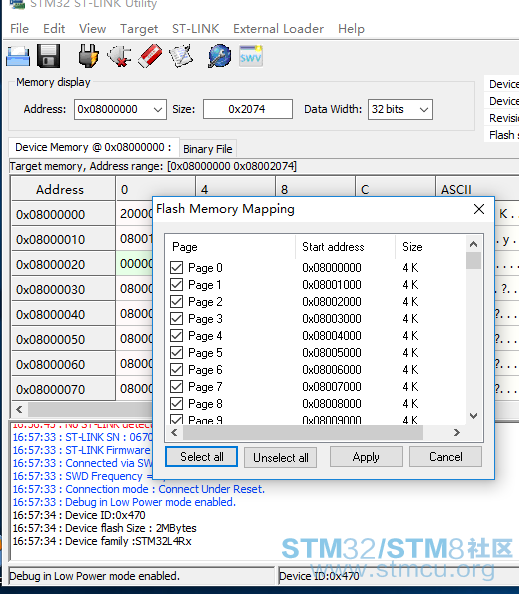Click the ASCII column header
Viewport: 519px width, 594px height.
coord(476,189)
